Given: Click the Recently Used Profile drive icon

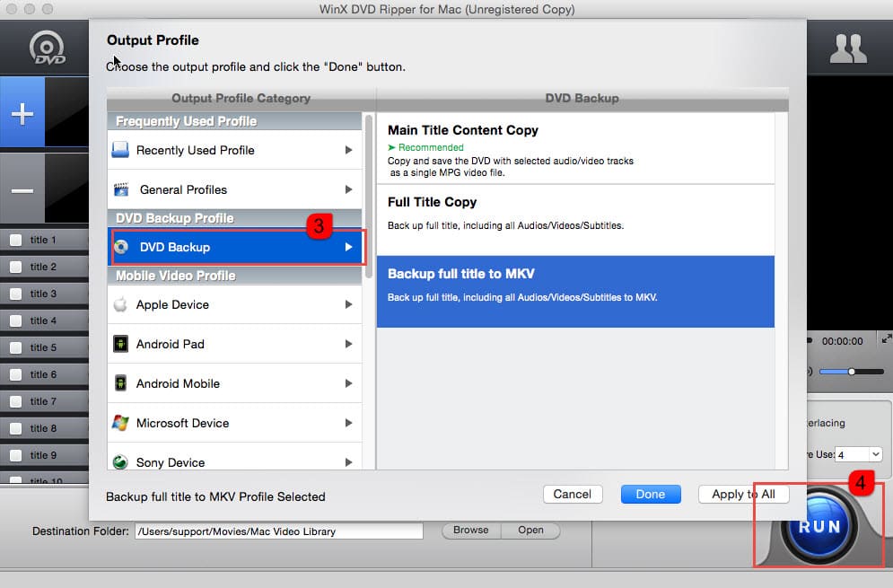Looking at the screenshot, I should (x=120, y=150).
